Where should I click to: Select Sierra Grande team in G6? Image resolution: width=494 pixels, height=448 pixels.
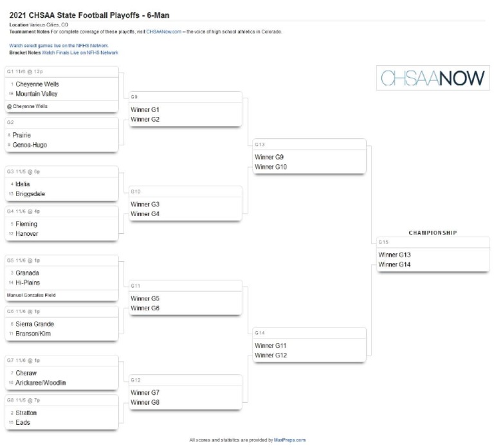tap(35, 324)
